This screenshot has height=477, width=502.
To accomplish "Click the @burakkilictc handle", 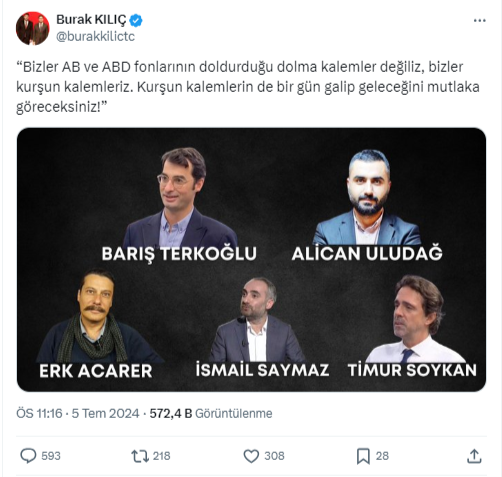I will tap(96, 36).
